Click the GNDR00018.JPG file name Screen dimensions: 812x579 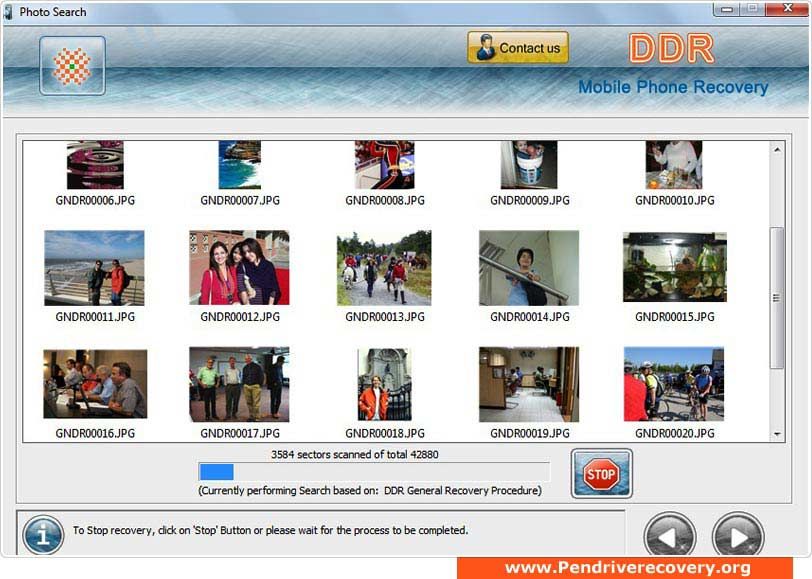pos(385,433)
